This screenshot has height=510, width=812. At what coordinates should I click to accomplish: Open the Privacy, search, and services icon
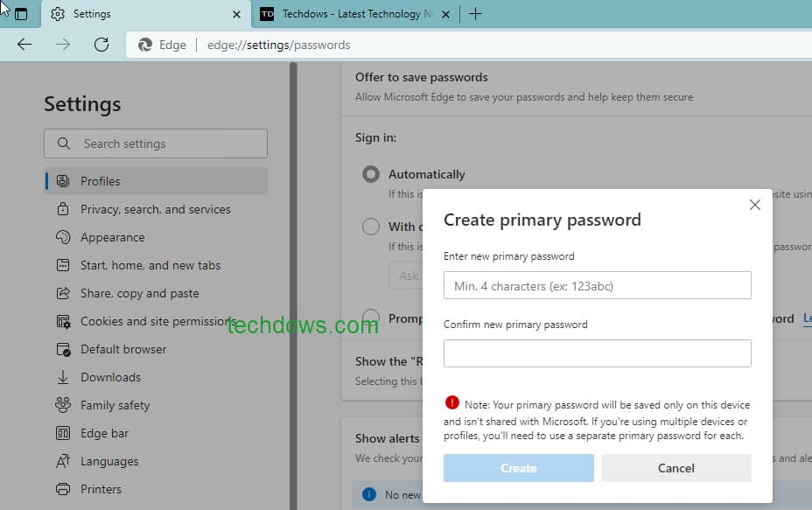click(x=61, y=209)
